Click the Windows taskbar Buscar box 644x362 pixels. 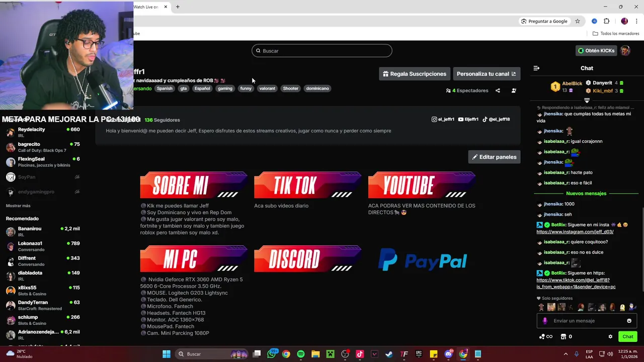click(x=211, y=354)
